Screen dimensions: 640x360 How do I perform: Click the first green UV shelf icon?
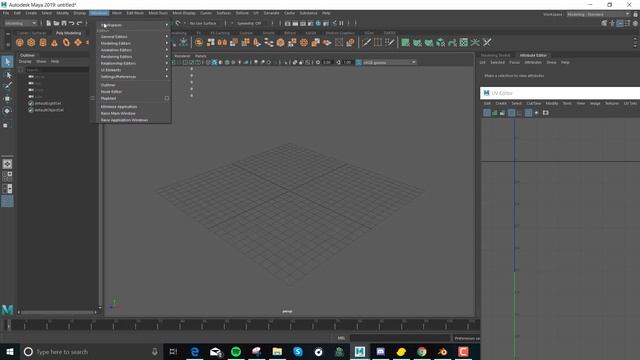coord(405,42)
